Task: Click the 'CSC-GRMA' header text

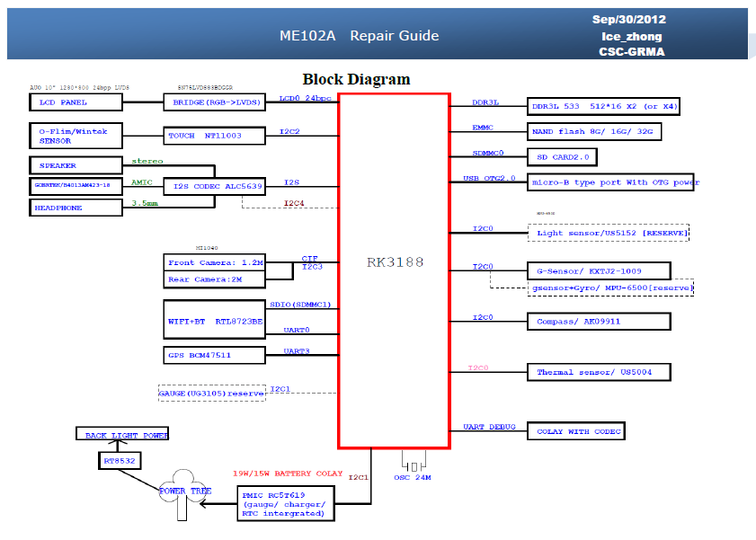Action: coord(632,51)
